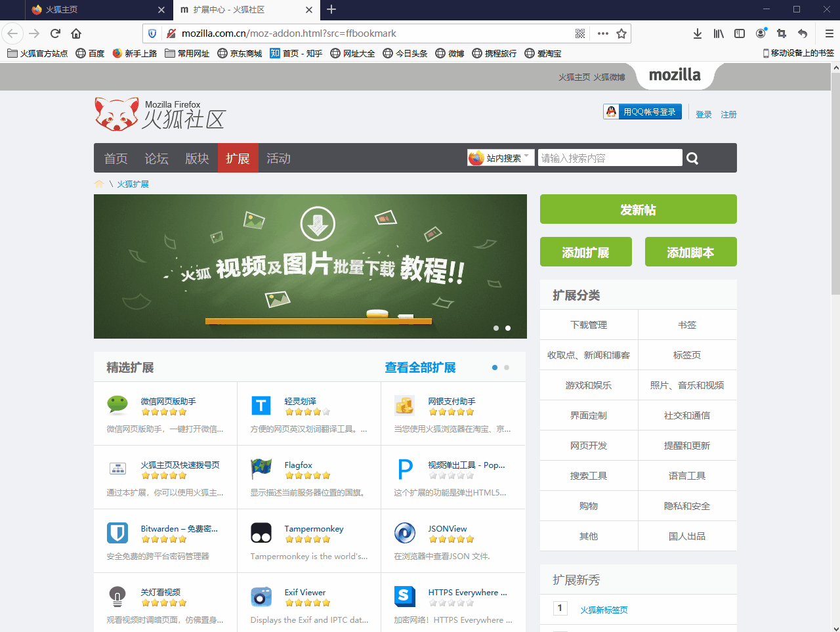The image size is (840, 632).
Task: Select the second carousel pagination dot
Action: (508, 327)
